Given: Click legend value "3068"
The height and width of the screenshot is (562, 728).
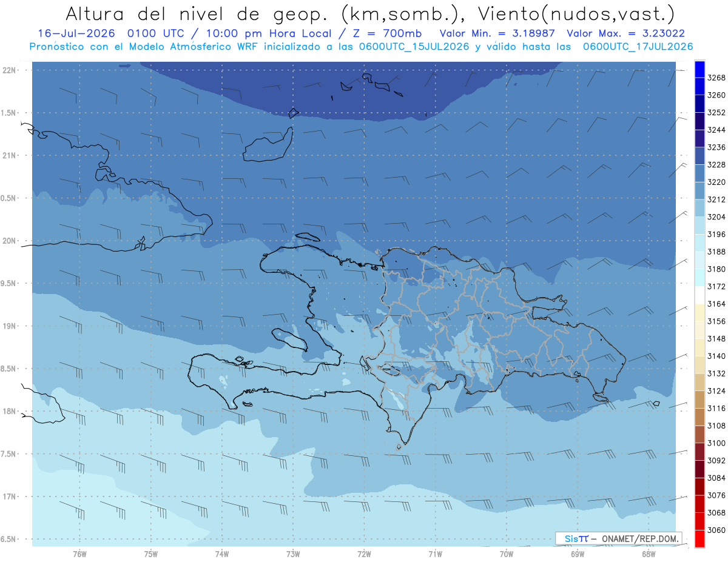Looking at the screenshot, I should coord(716,513).
